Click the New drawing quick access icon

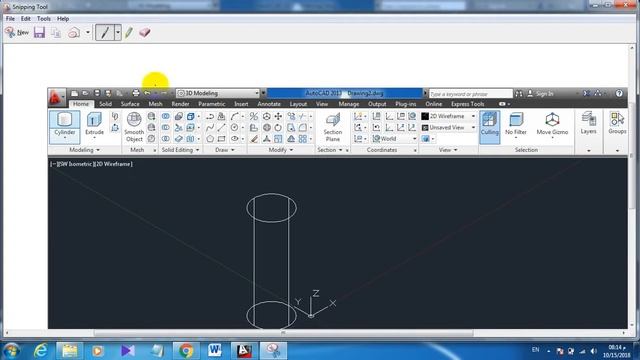click(x=74, y=93)
